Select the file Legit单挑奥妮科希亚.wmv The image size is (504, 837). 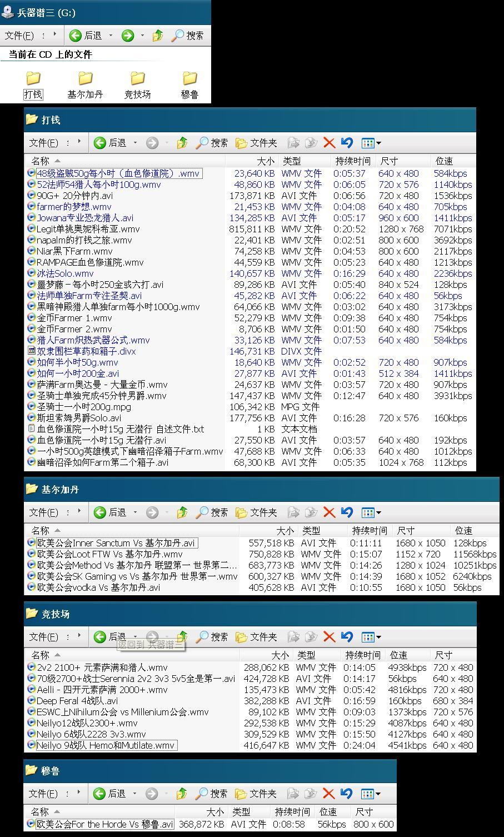point(88,229)
